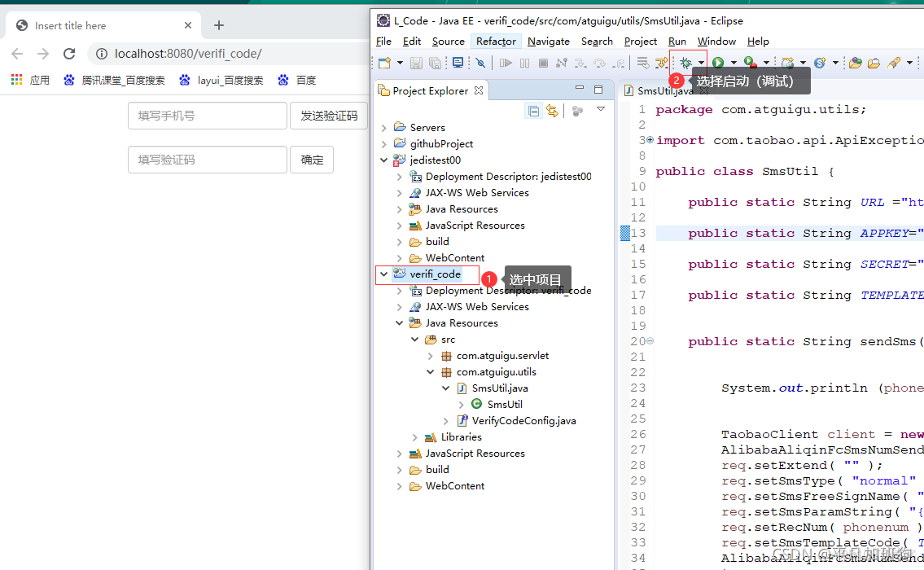This screenshot has width=924, height=570.
Task: Click the 确定 button
Action: coord(312,160)
